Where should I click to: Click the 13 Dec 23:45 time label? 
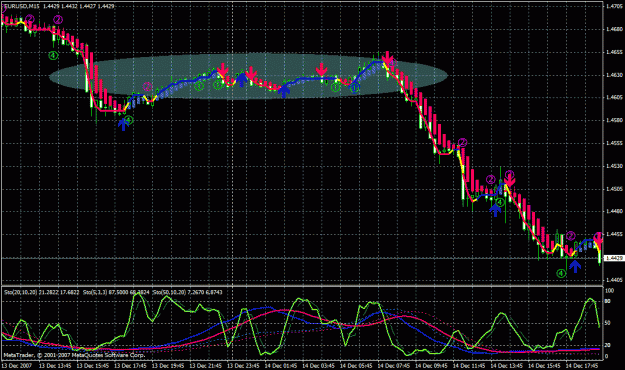(x=243, y=366)
